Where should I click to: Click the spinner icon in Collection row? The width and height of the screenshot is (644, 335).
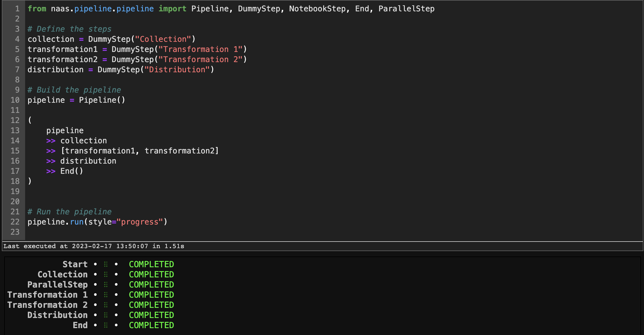(x=106, y=274)
